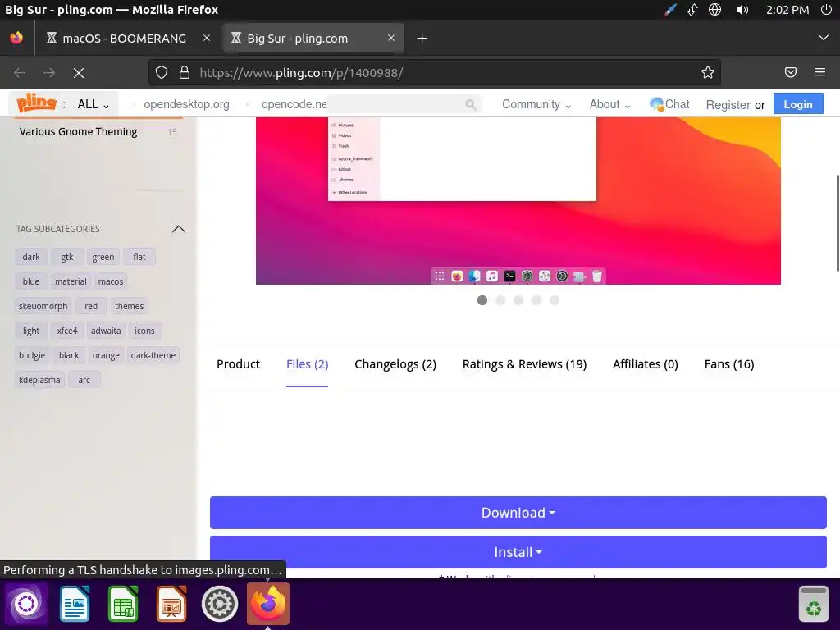840x630 pixels.
Task: Expand the Install dropdown button
Action: (x=518, y=552)
